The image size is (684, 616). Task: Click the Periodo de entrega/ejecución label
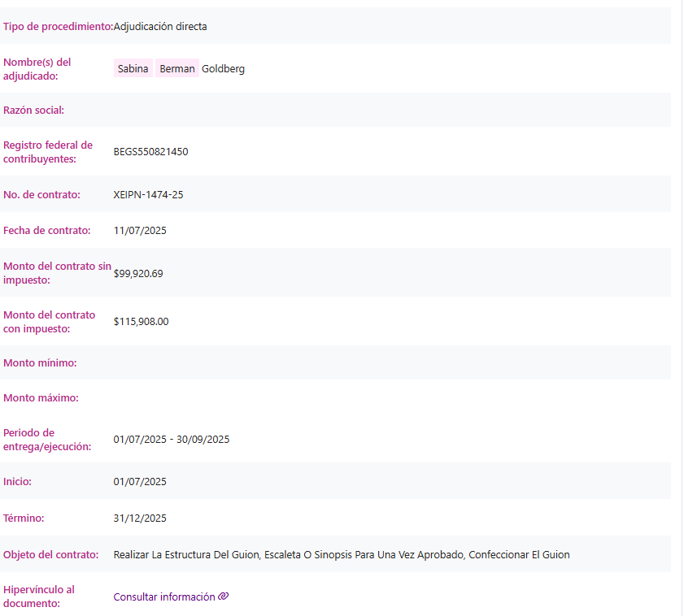tap(47, 440)
